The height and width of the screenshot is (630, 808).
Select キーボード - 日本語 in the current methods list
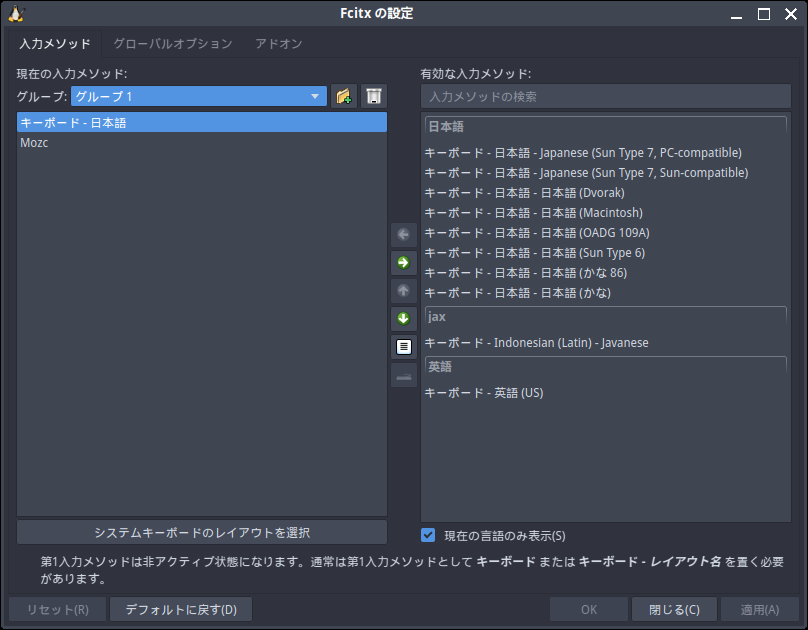click(x=201, y=123)
